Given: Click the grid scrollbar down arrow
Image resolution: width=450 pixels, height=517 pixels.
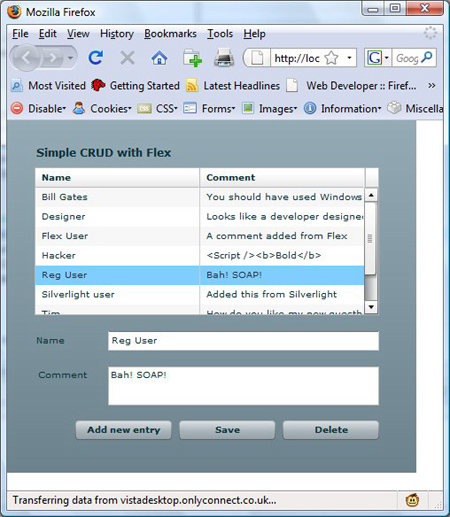Looking at the screenshot, I should click(x=371, y=307).
